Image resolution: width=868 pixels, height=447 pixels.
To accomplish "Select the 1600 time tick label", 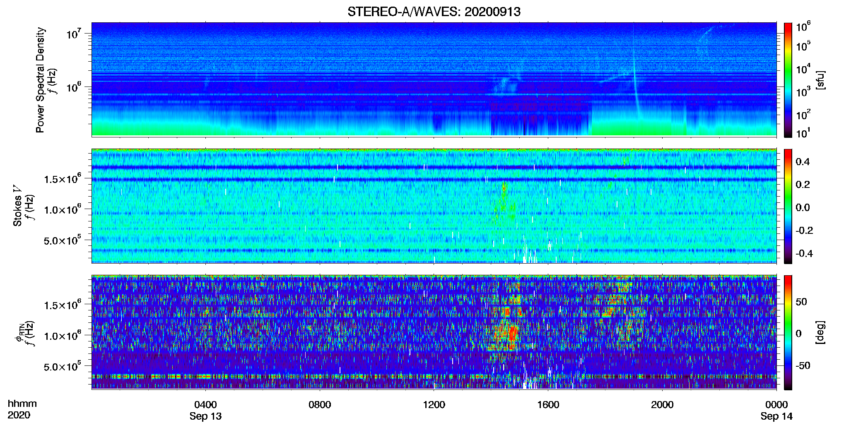I will click(548, 404).
